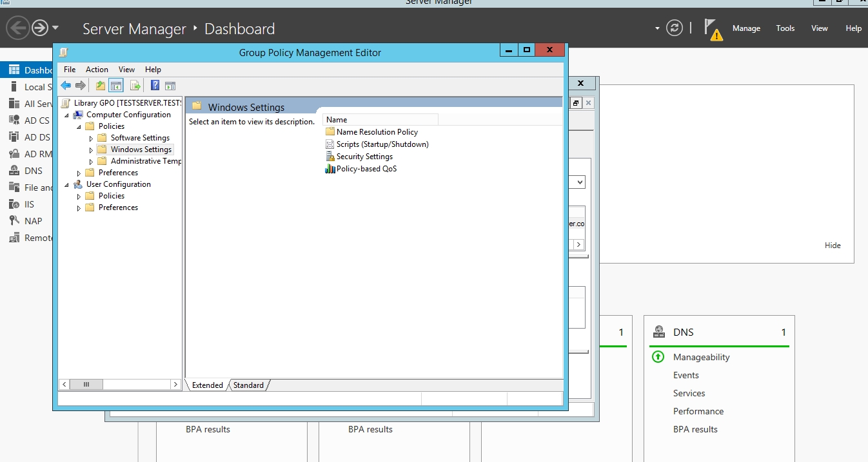Open the Tools menu in Server Manager
The image size is (868, 462).
point(785,28)
